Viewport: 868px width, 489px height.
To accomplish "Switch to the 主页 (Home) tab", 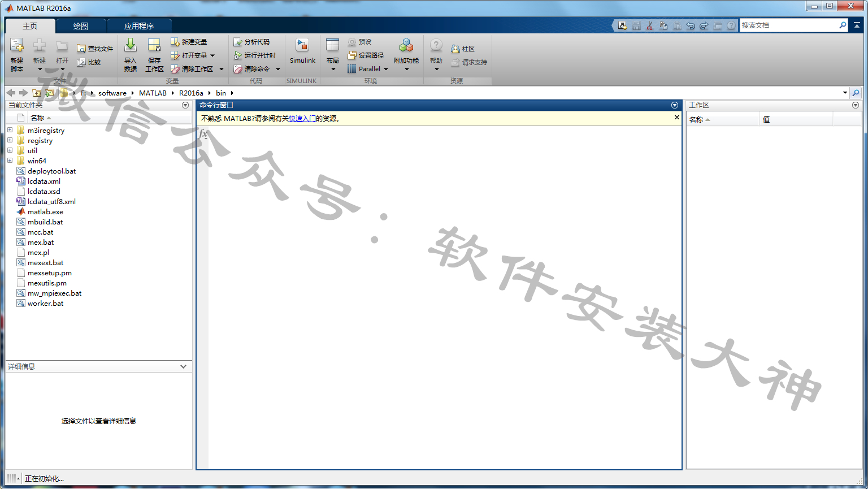I will pos(30,26).
